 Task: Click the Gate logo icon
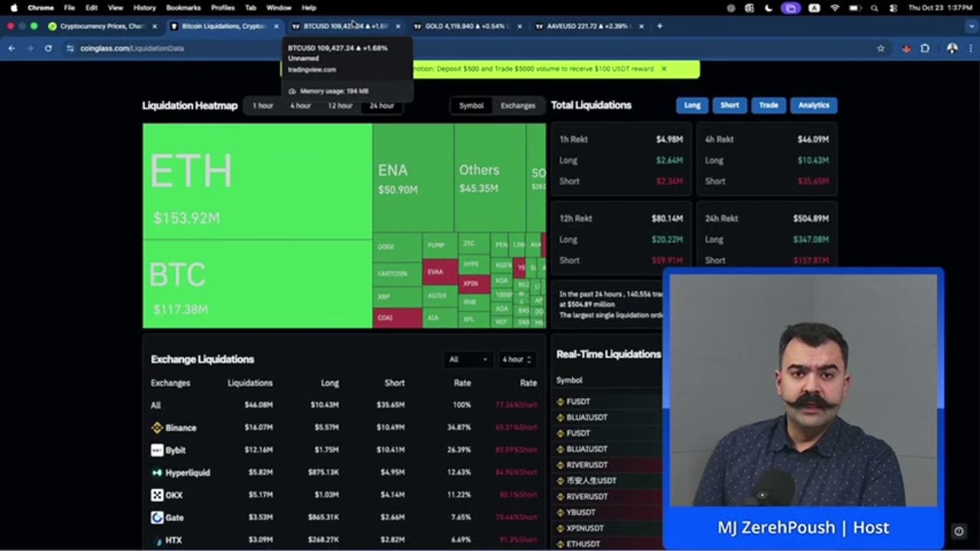(157, 517)
